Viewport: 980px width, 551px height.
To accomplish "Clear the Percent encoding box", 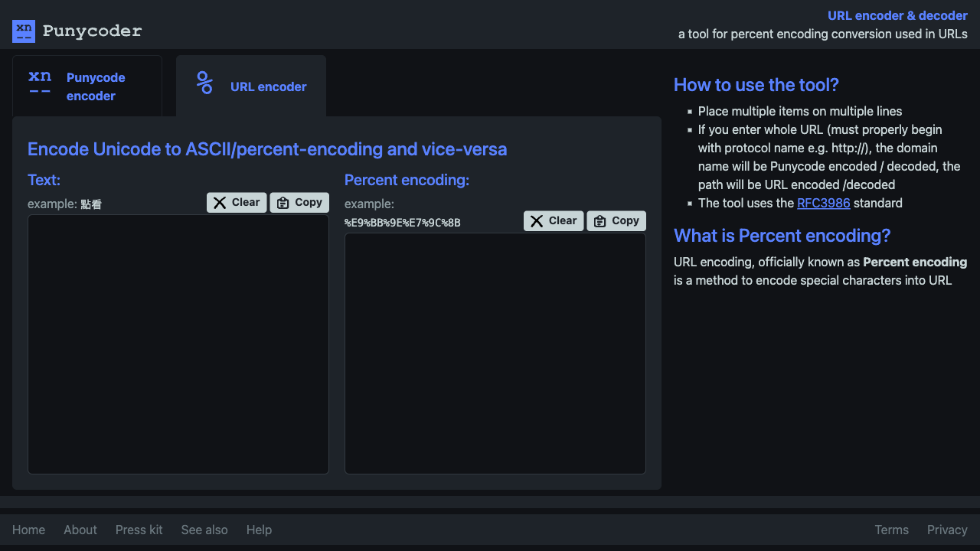I will [554, 220].
